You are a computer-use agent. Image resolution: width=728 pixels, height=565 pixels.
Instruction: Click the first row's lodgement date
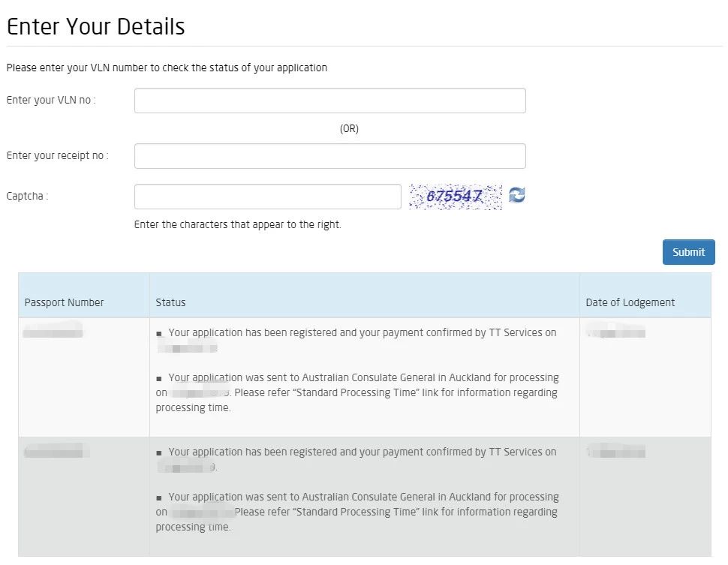tap(616, 332)
